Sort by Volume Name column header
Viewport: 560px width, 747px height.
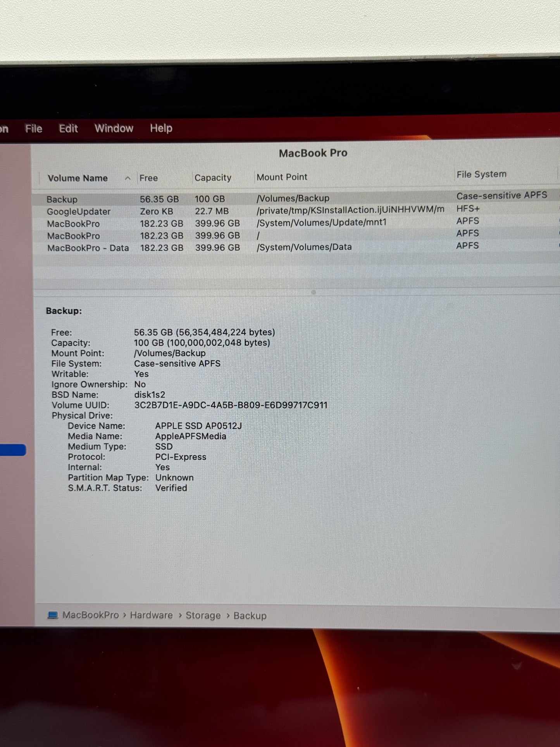point(78,178)
